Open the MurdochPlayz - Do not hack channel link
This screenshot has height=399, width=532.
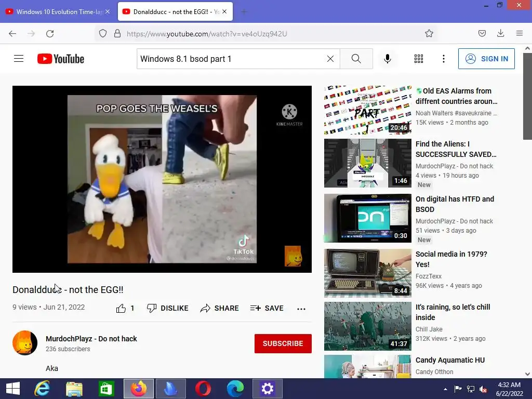tap(91, 339)
